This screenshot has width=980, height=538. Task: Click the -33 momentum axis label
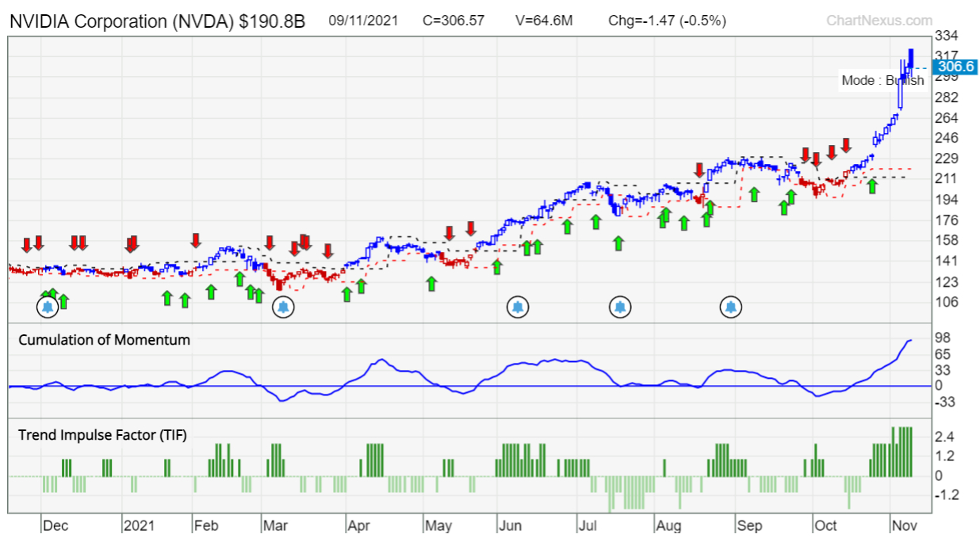pyautogui.click(x=945, y=403)
